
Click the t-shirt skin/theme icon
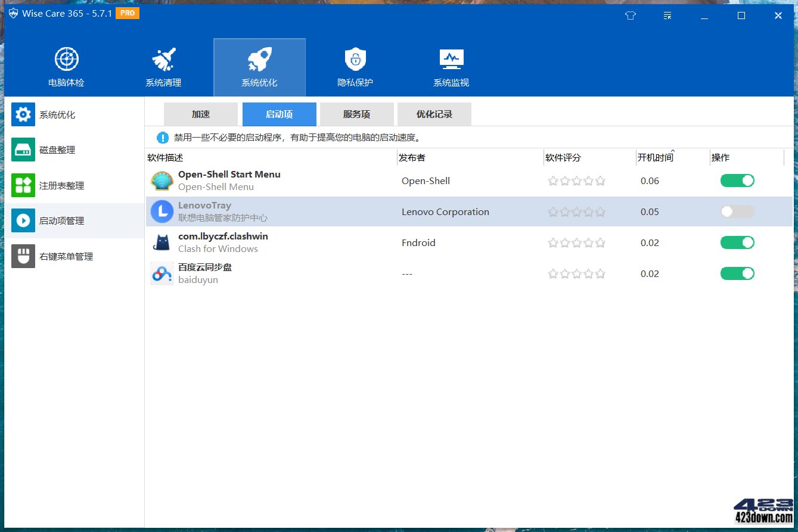[x=630, y=15]
